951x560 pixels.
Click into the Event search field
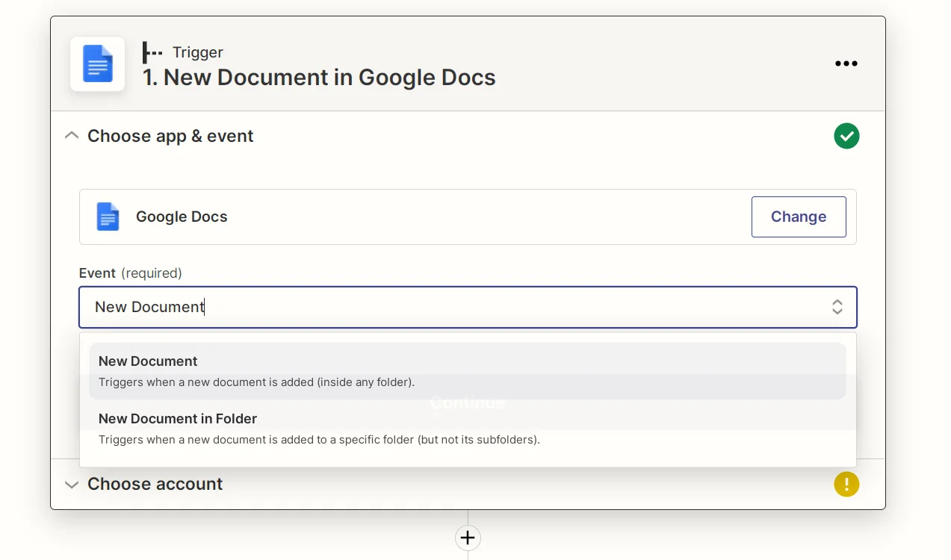[448, 307]
